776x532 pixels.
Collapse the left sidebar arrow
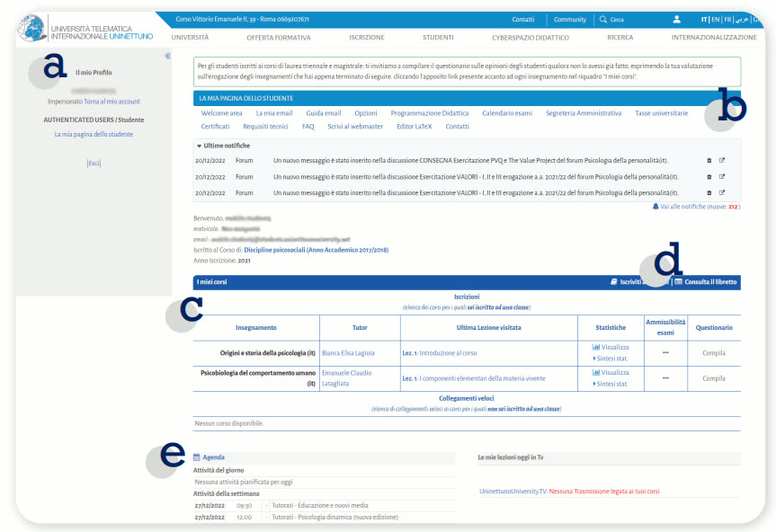(x=167, y=56)
